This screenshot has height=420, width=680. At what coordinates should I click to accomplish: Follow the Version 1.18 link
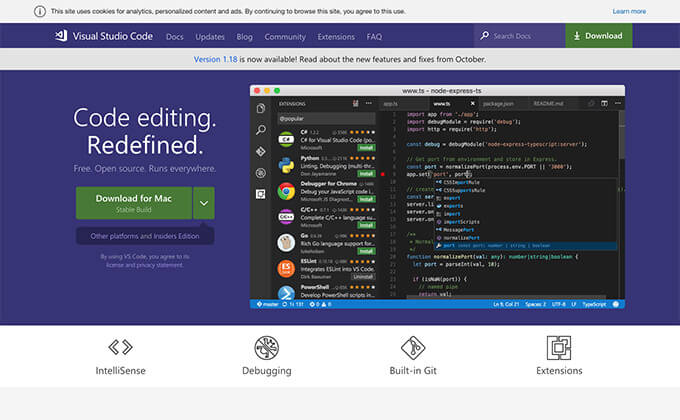[x=216, y=59]
